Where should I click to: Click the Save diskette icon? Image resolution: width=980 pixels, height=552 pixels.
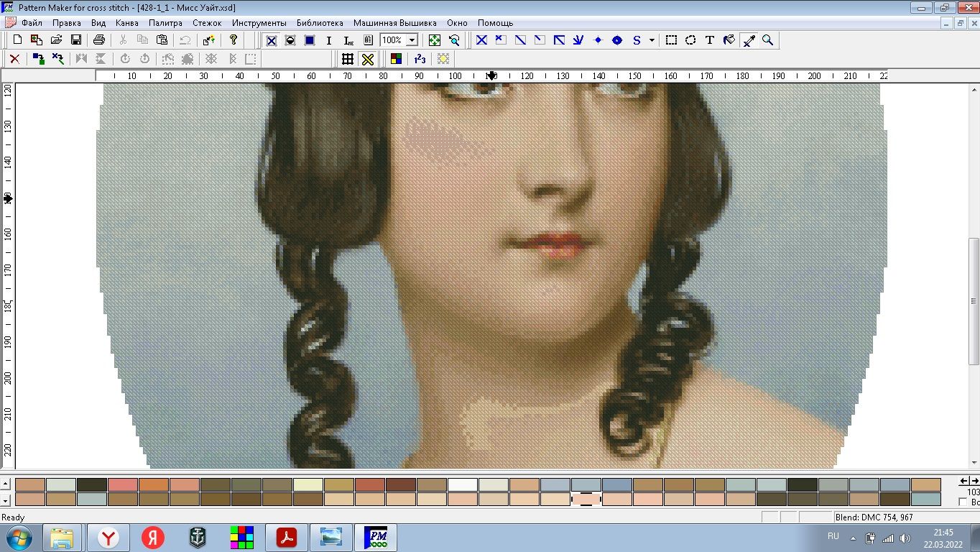pyautogui.click(x=75, y=40)
